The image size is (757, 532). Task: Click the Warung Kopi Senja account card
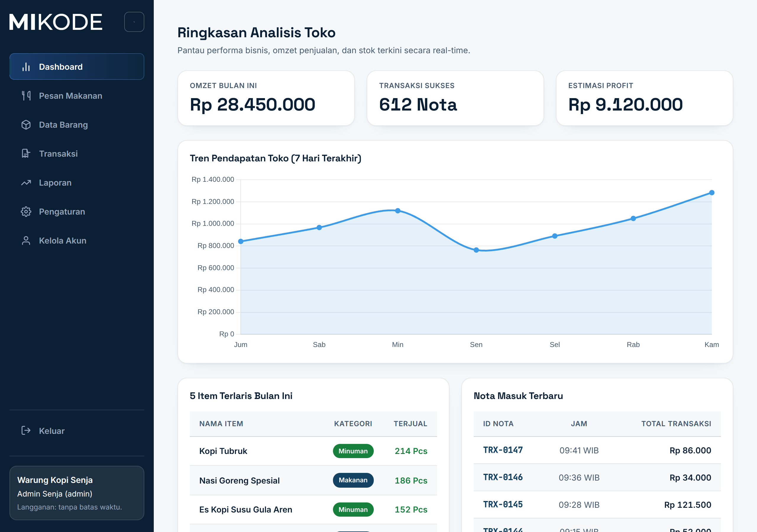[x=77, y=493]
